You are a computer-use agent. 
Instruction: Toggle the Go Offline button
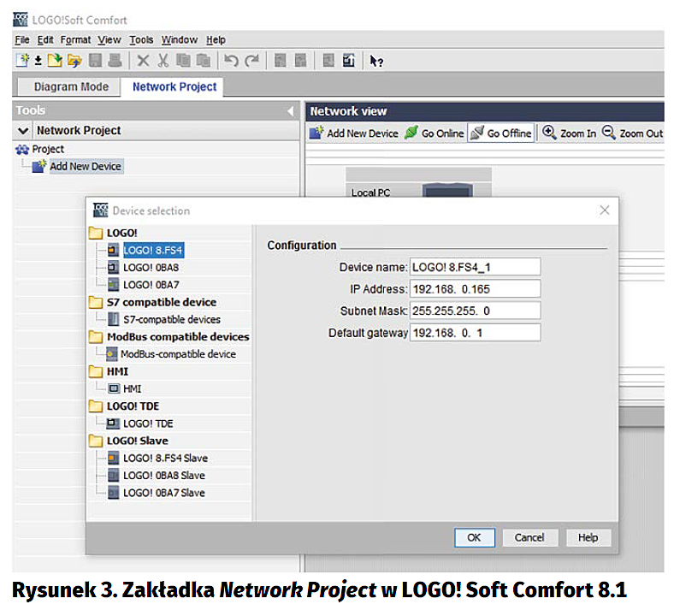pyautogui.click(x=501, y=133)
